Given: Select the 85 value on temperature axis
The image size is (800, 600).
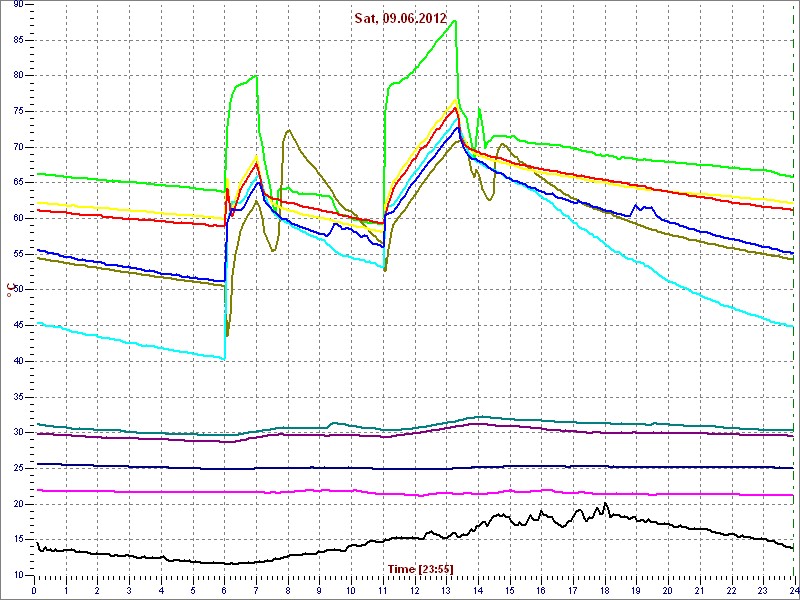Looking at the screenshot, I should pyautogui.click(x=19, y=40).
